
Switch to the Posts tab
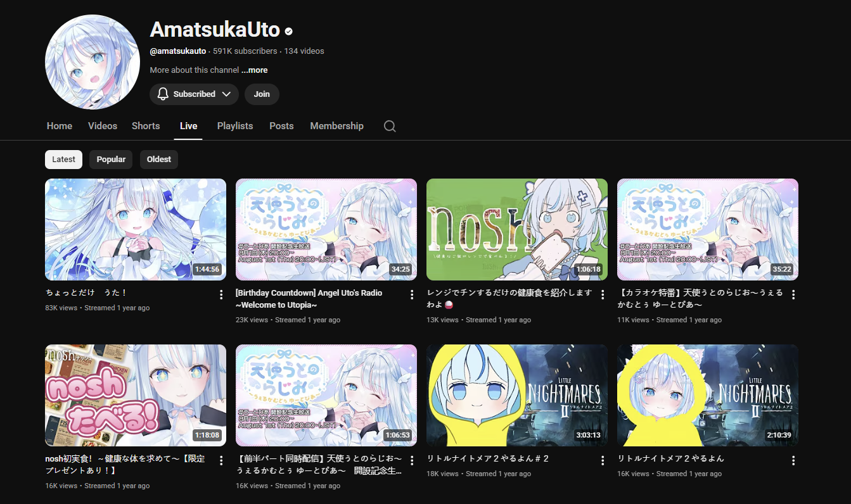click(x=281, y=126)
